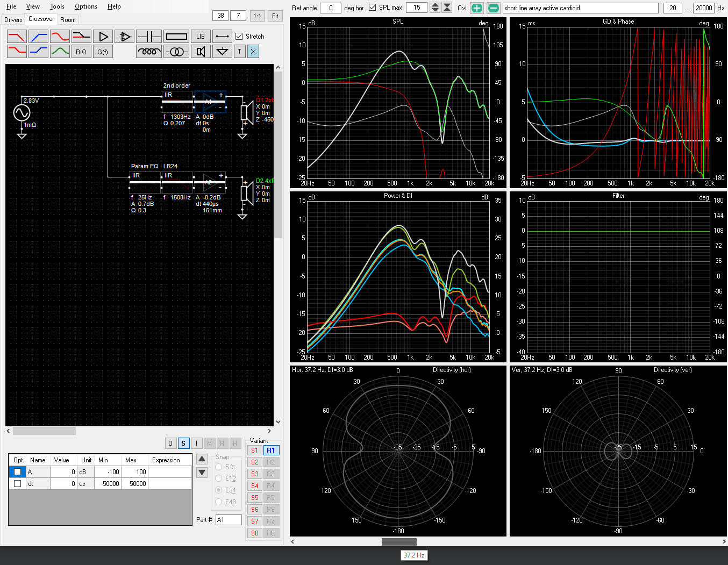Click the schematic vertical scrollbar down arrow

click(x=278, y=422)
